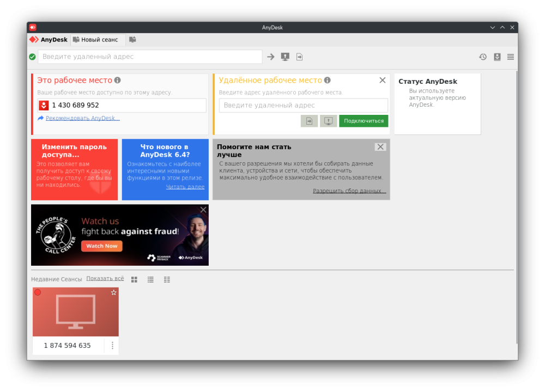Focus the top remote address input field

pos(150,57)
